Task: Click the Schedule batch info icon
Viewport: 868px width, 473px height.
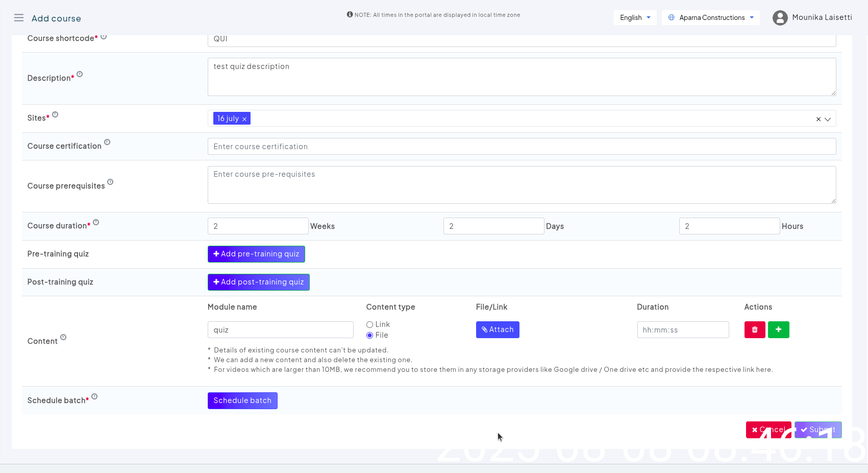Action: point(94,397)
